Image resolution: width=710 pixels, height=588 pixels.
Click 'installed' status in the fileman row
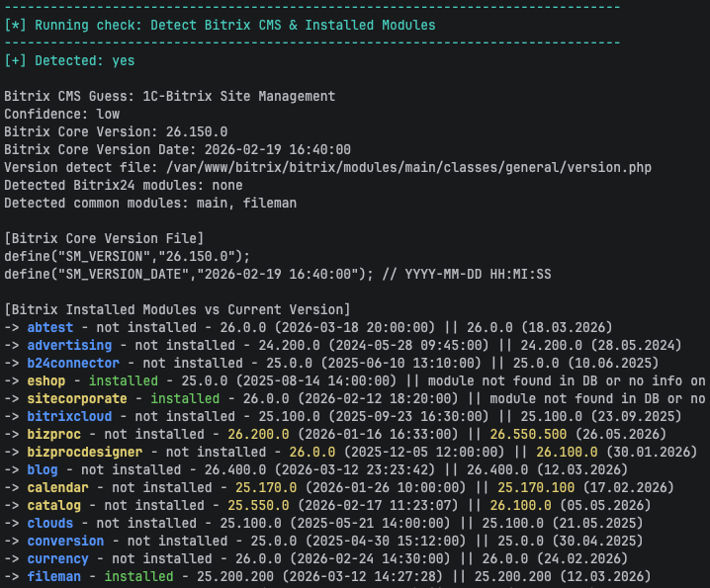tap(139, 576)
